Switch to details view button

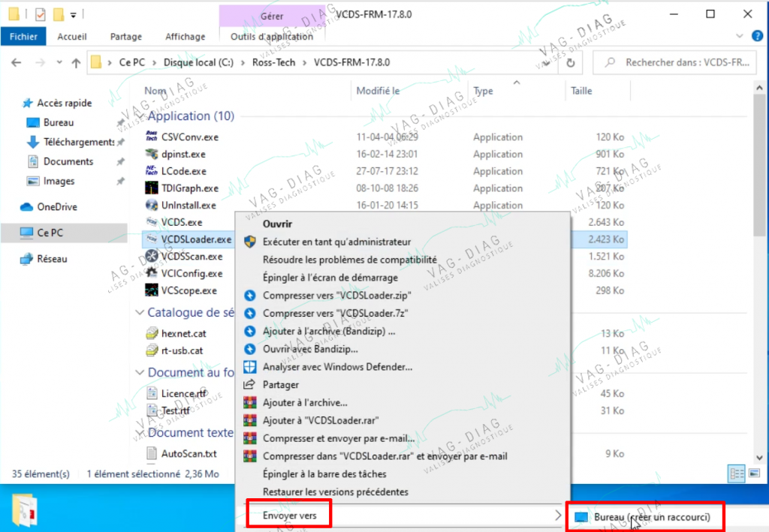(x=737, y=473)
